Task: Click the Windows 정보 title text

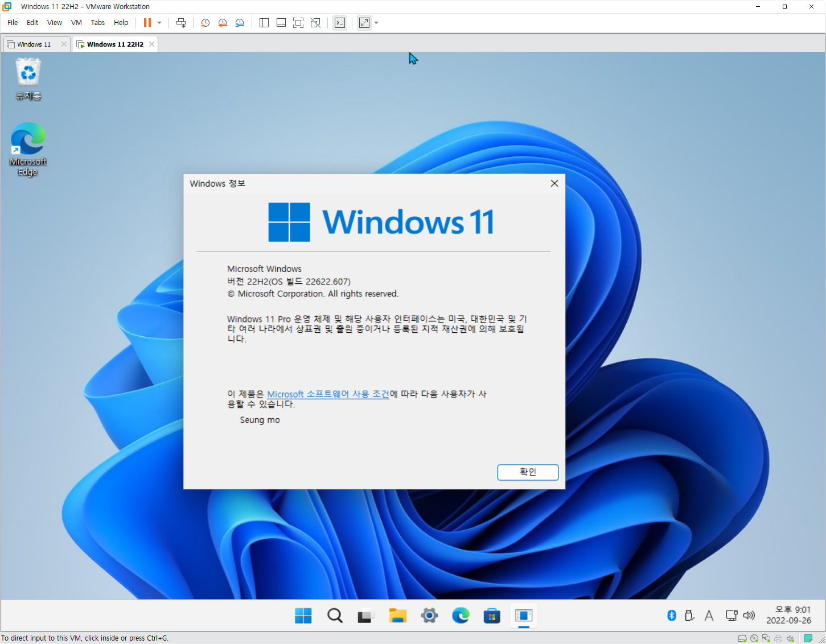Action: point(217,183)
